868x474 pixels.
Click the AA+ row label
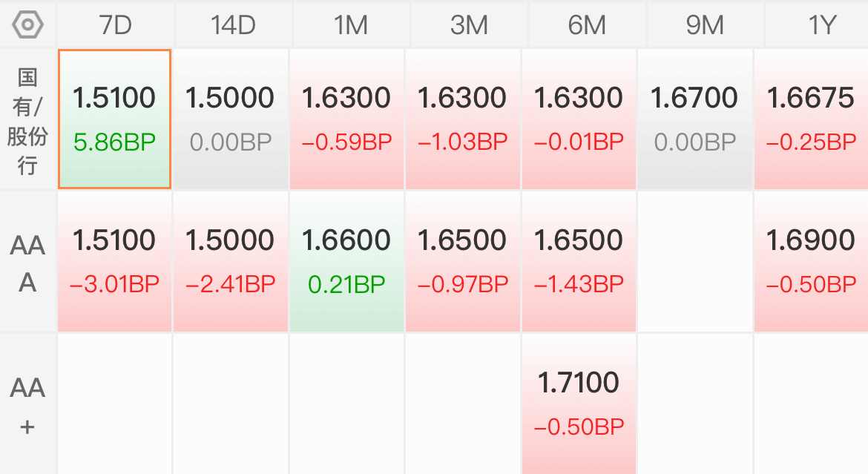tap(27, 405)
